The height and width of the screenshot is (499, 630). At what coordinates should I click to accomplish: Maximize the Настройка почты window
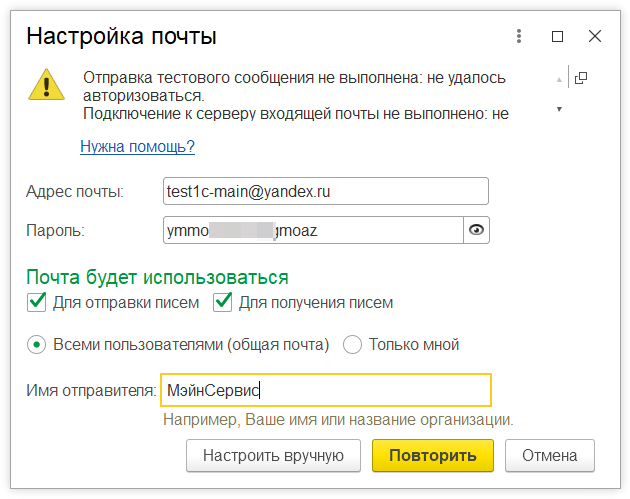click(558, 37)
